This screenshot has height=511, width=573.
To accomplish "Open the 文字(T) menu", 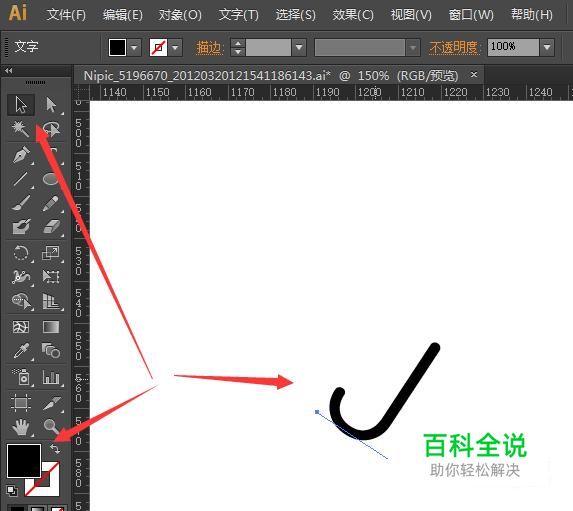I will pos(238,15).
